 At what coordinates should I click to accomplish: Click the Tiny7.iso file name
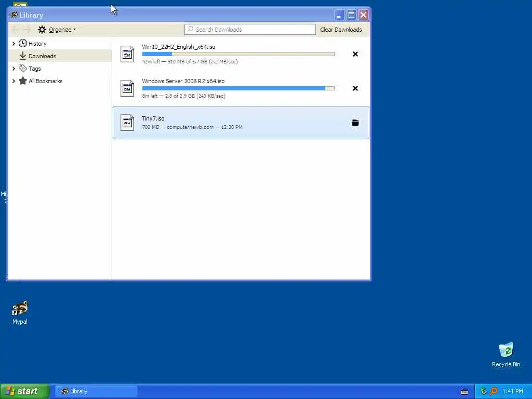153,118
